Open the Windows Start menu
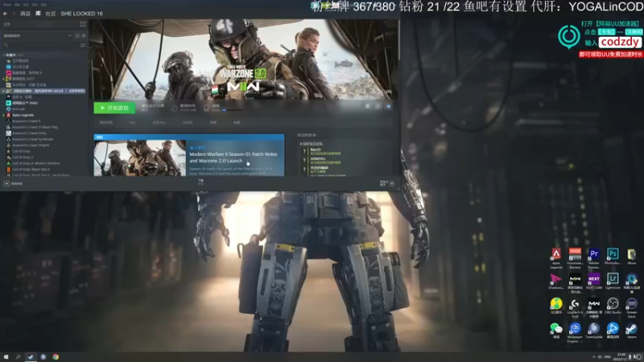This screenshot has width=644, height=362. pyautogui.click(x=6, y=356)
